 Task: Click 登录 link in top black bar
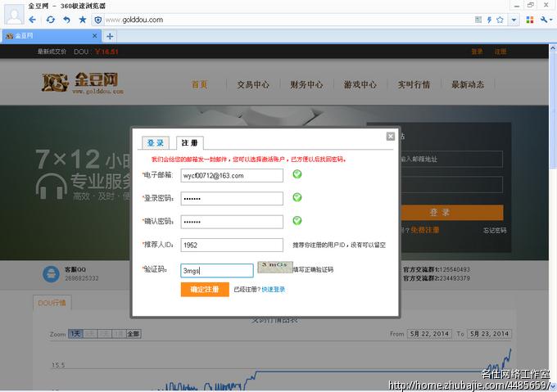click(477, 52)
